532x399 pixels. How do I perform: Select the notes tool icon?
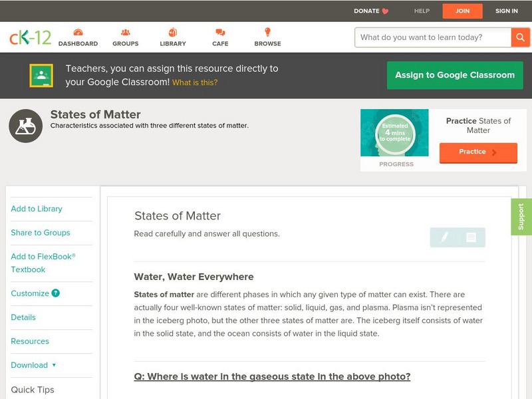coord(471,237)
